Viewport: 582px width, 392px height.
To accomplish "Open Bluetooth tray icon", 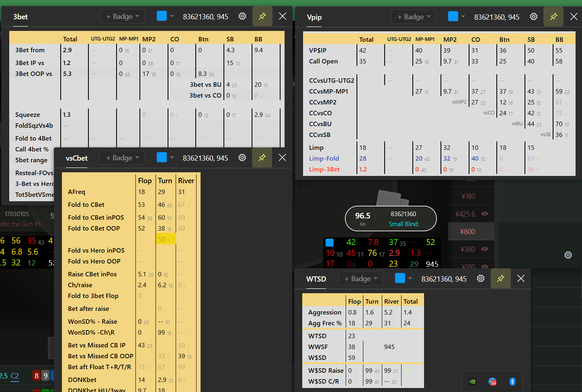I will tap(512, 382).
